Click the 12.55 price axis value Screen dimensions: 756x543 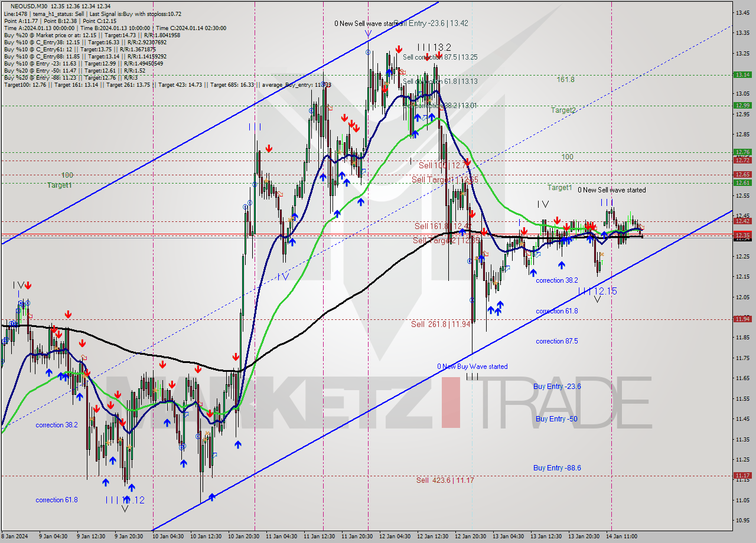(x=742, y=195)
